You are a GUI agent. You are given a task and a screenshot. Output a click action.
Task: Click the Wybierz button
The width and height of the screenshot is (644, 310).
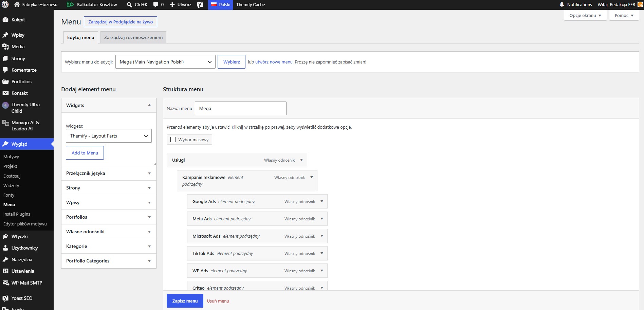(x=232, y=62)
